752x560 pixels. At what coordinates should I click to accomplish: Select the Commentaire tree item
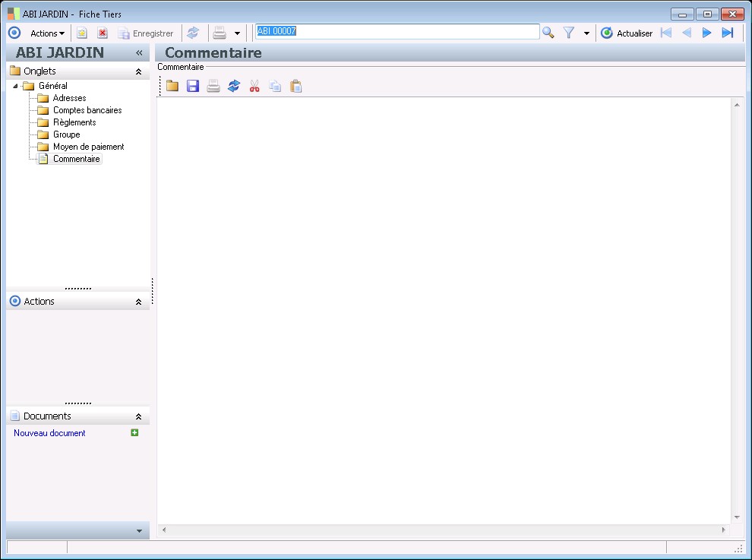[x=76, y=159]
